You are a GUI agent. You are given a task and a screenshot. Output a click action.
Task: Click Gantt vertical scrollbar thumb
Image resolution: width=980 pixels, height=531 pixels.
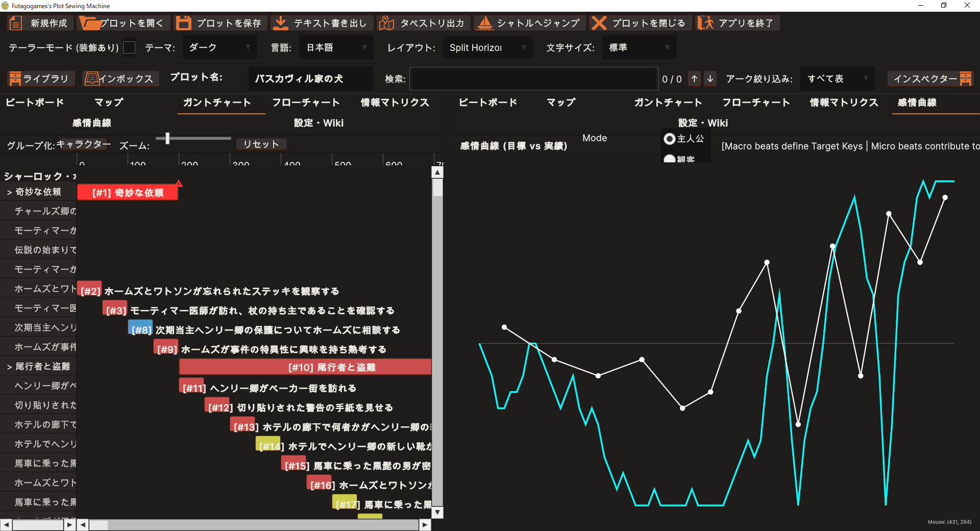click(437, 187)
